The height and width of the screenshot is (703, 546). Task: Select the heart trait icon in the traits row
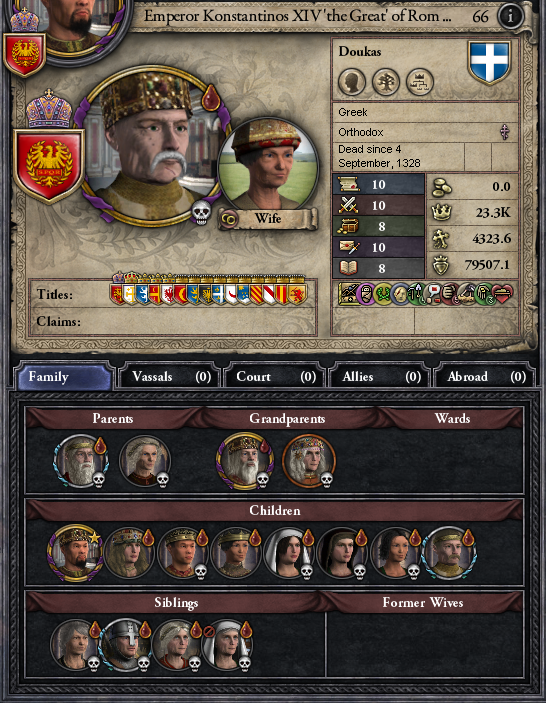point(503,295)
